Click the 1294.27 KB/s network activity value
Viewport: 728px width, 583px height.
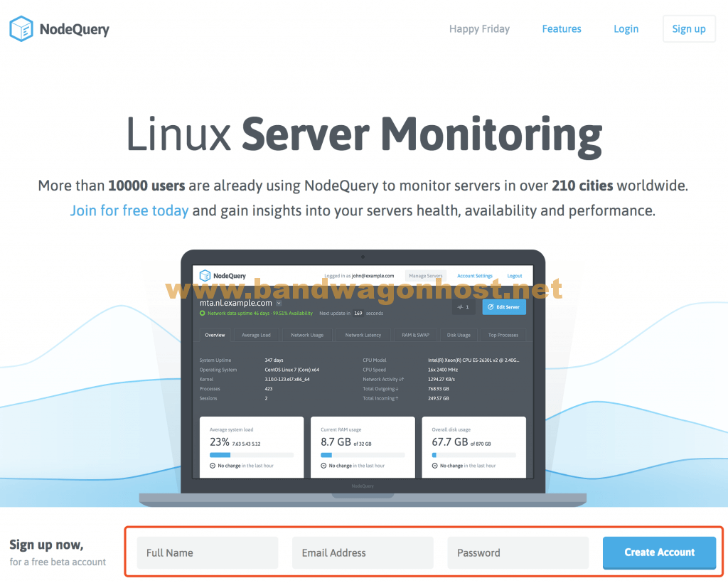(x=441, y=379)
